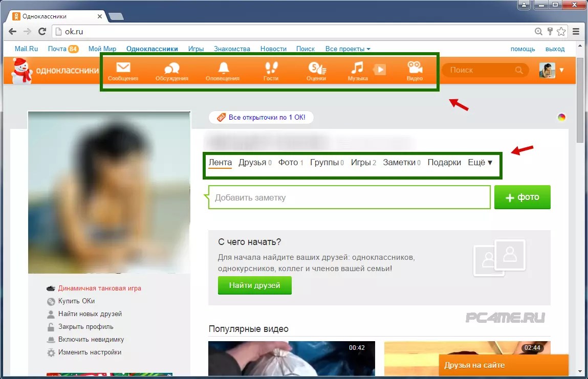The width and height of the screenshot is (588, 379).
Task: Close the Одноклассники browser tab
Action: click(100, 16)
